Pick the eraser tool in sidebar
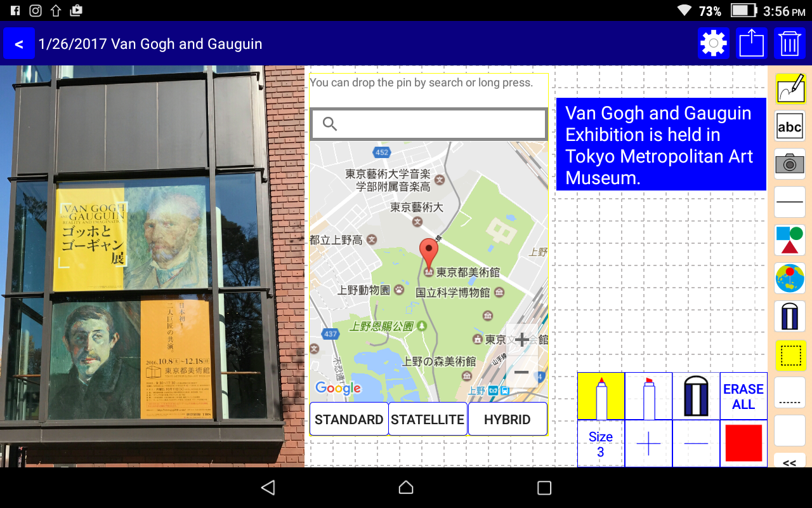Screen dimensions: 812x508 [790, 316]
